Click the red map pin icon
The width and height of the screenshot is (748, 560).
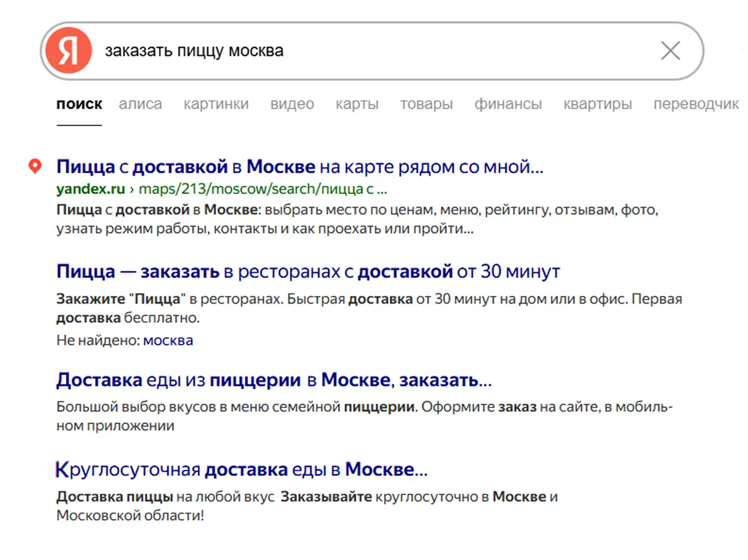click(35, 167)
